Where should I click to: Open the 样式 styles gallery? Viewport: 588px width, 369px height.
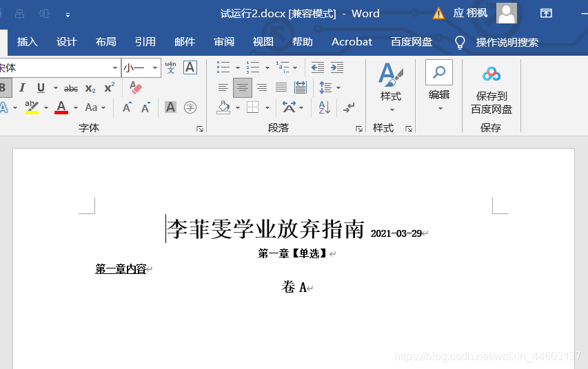[x=391, y=87]
